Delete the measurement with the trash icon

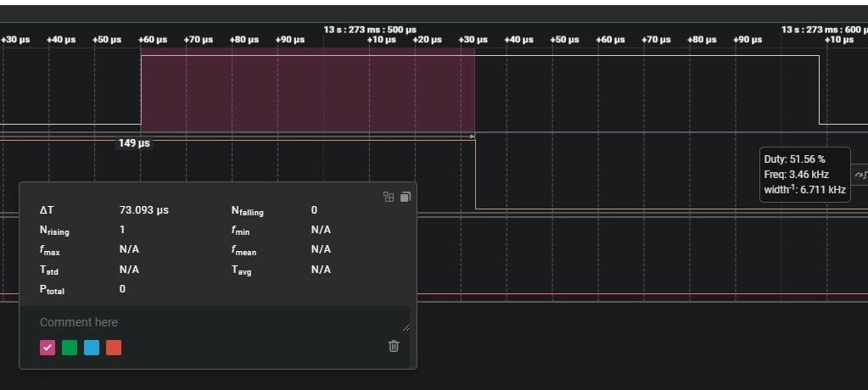point(394,346)
